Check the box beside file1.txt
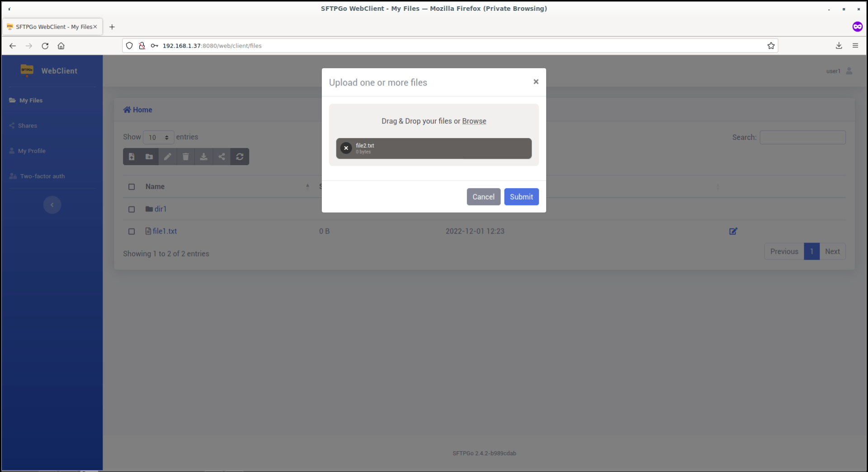 click(132, 231)
